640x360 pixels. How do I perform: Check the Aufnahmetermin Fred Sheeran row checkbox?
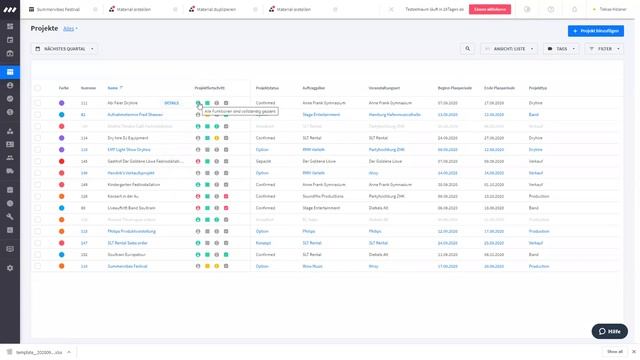tap(38, 115)
